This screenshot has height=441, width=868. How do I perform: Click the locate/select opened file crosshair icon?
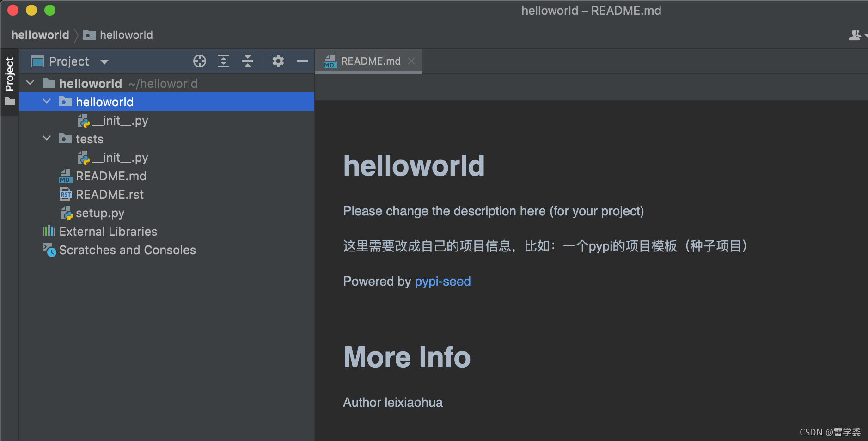point(200,61)
